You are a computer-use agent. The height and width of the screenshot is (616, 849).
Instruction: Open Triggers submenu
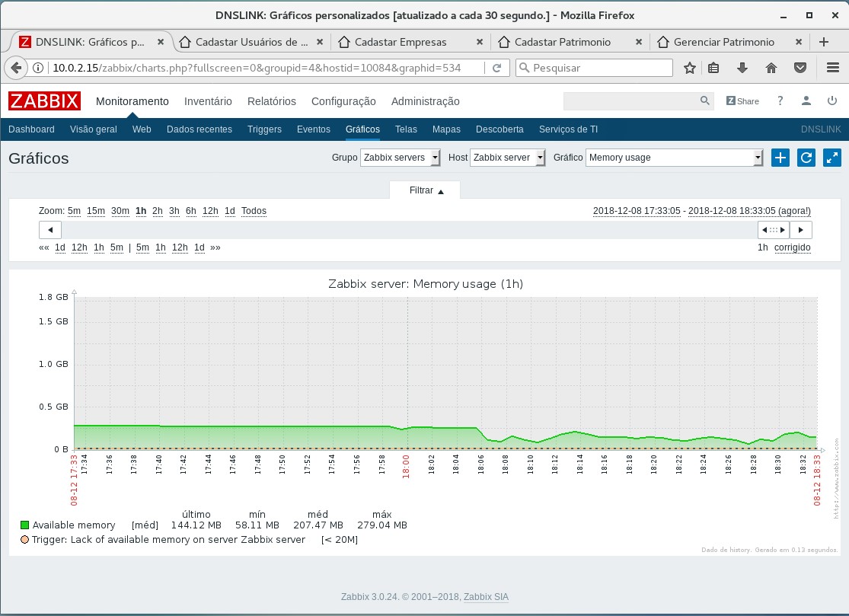(264, 129)
